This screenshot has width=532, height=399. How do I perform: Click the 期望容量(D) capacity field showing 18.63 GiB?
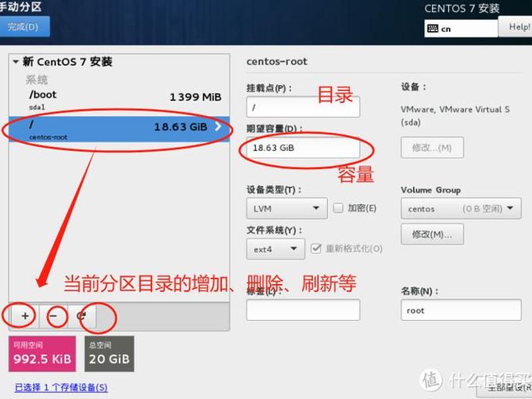point(303,148)
